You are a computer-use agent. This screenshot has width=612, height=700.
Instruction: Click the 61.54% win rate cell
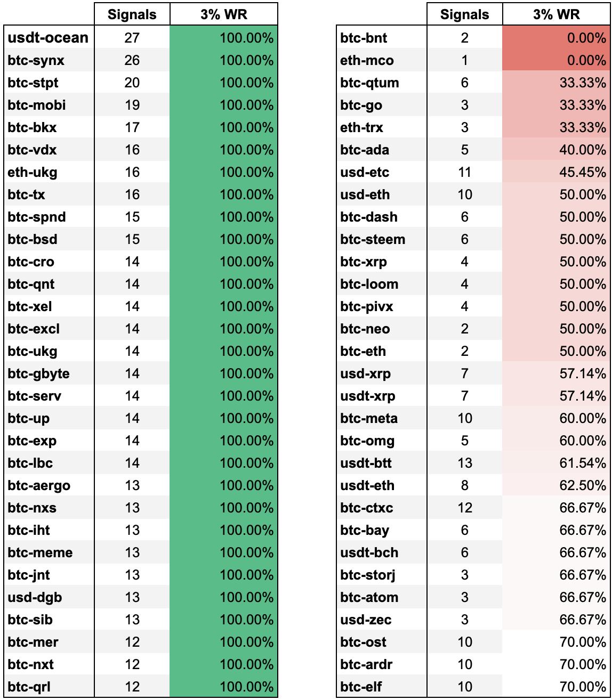pyautogui.click(x=556, y=463)
